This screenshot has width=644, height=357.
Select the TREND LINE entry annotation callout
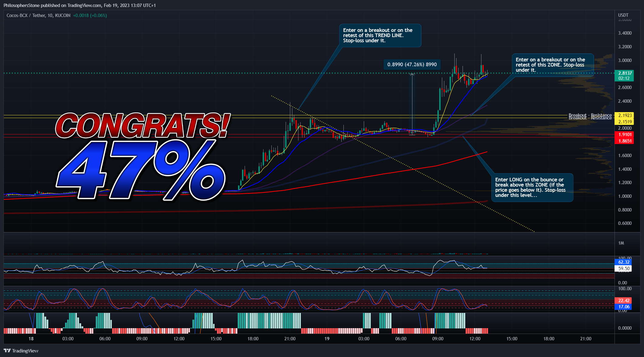(380, 36)
